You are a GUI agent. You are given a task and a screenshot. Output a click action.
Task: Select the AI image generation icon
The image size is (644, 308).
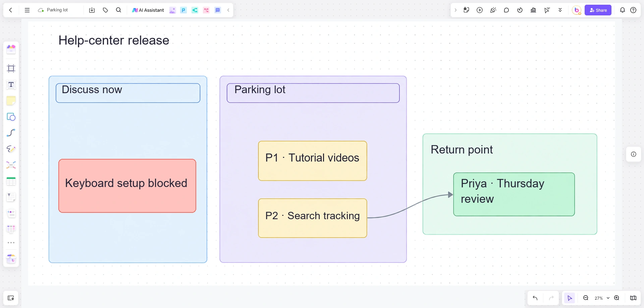pos(172,10)
